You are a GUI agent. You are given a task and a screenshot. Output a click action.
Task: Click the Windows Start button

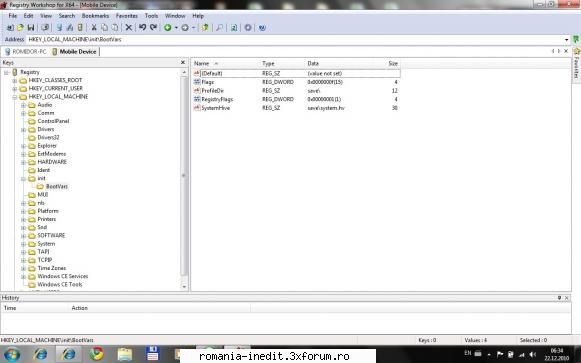click(x=12, y=354)
